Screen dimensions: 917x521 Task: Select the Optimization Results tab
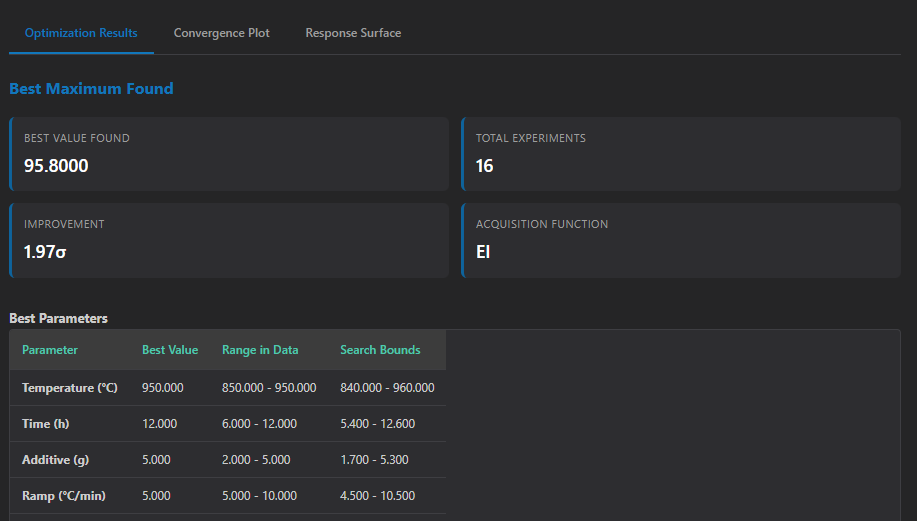pyautogui.click(x=81, y=33)
